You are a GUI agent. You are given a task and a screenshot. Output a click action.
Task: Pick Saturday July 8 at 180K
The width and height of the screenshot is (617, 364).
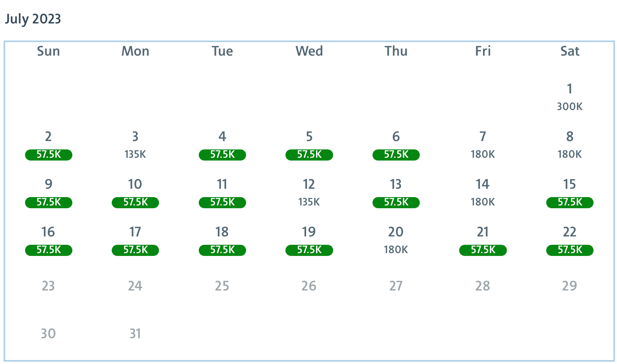click(569, 145)
